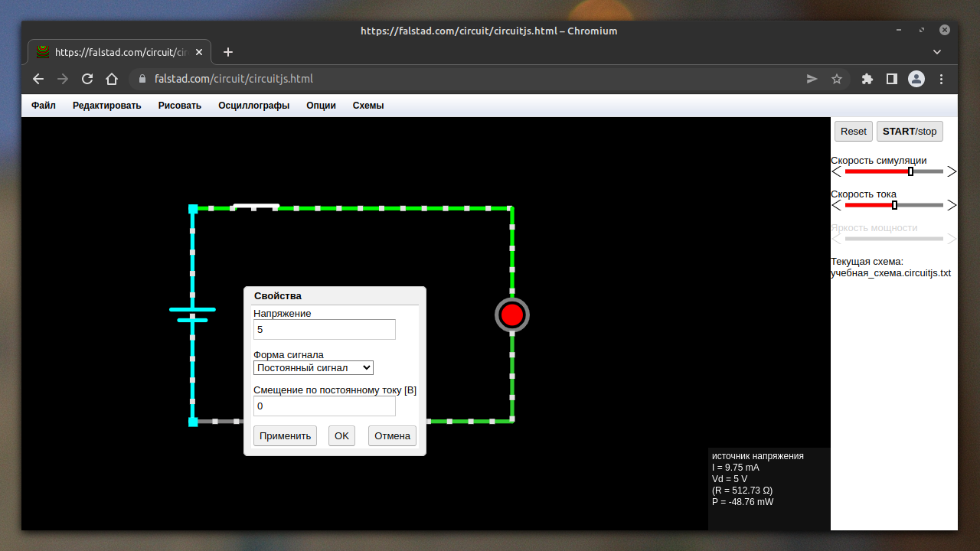Click the browser back arrow icon
This screenshot has height=551, width=980.
[38, 79]
